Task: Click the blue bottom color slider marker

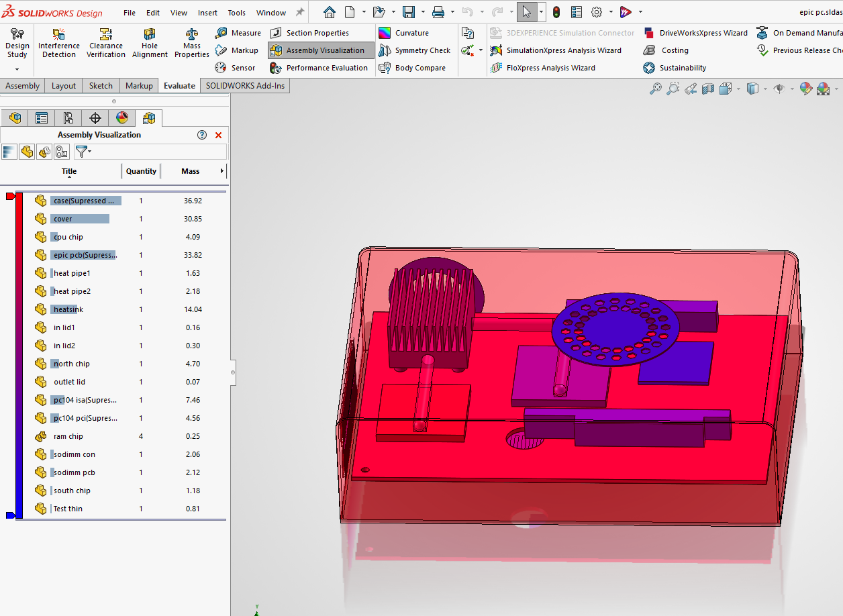Action: tap(10, 515)
